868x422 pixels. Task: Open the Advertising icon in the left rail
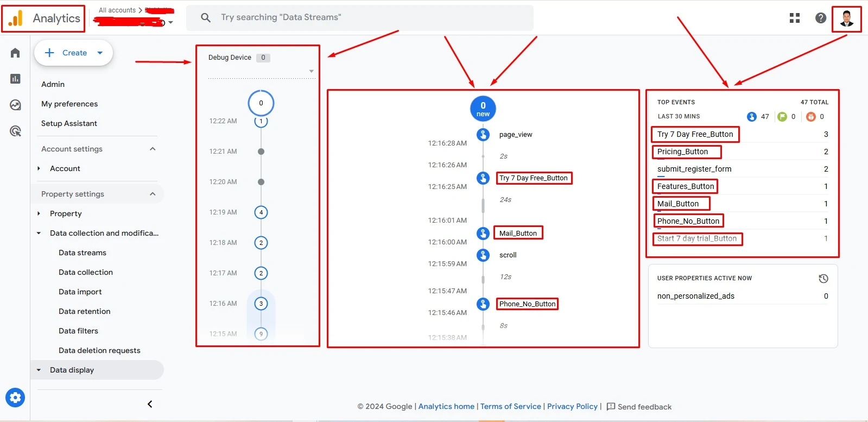coord(15,131)
